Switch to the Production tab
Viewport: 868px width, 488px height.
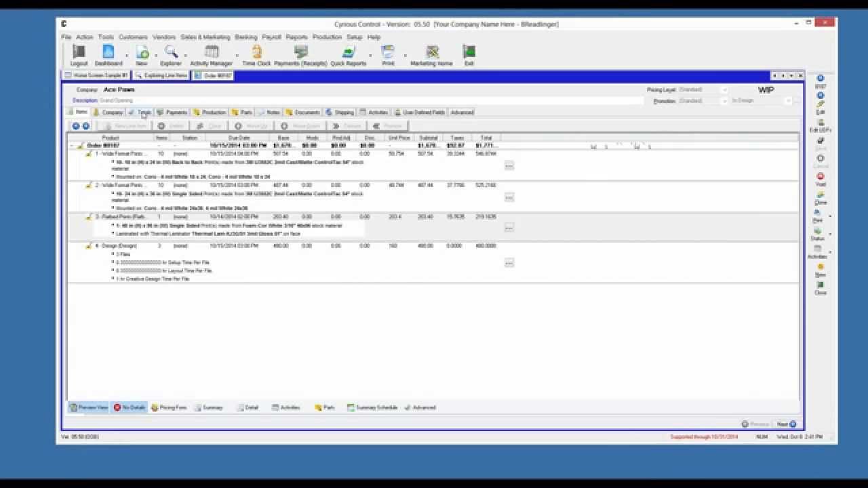point(209,113)
